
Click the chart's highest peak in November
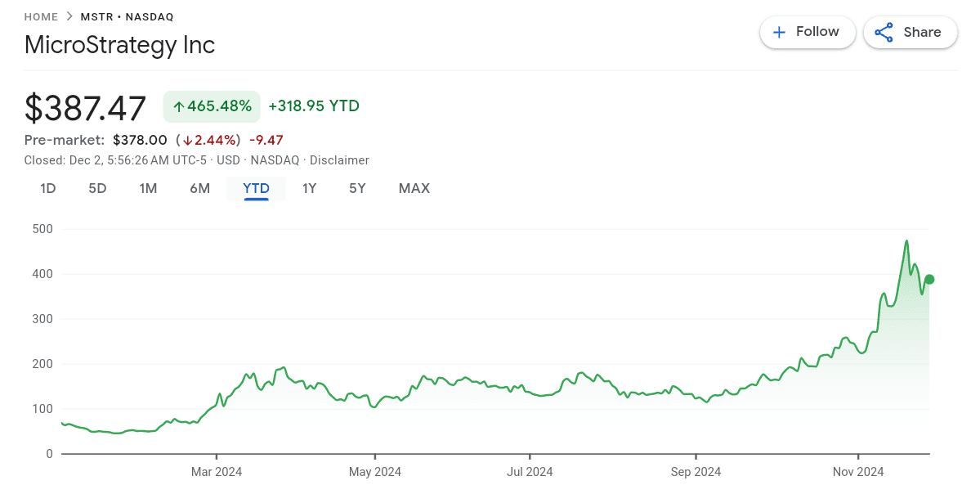906,241
